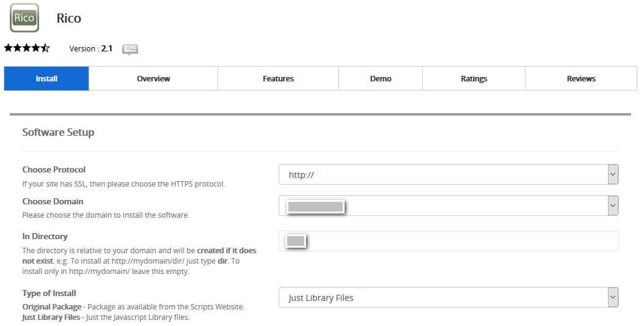Screen dimensions: 644x326
Task: Click 'Please choose the domain' hint text
Action: (x=106, y=215)
